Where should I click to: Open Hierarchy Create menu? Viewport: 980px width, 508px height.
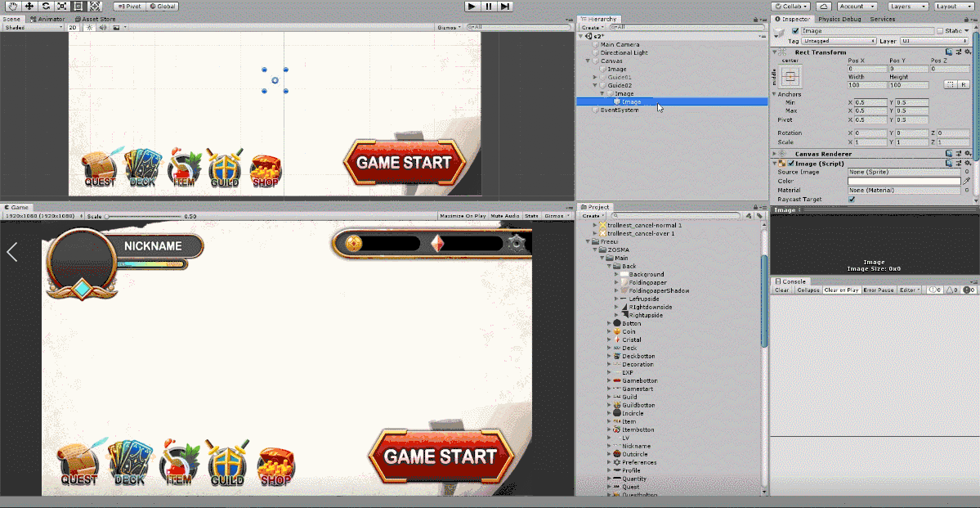point(591,28)
